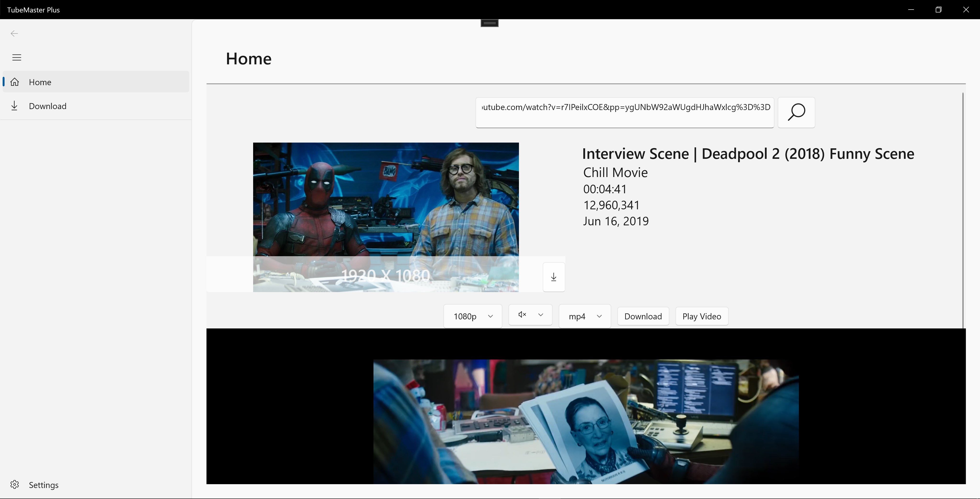980x499 pixels.
Task: Click the vertical scrollbar on the right
Action: coord(963,210)
